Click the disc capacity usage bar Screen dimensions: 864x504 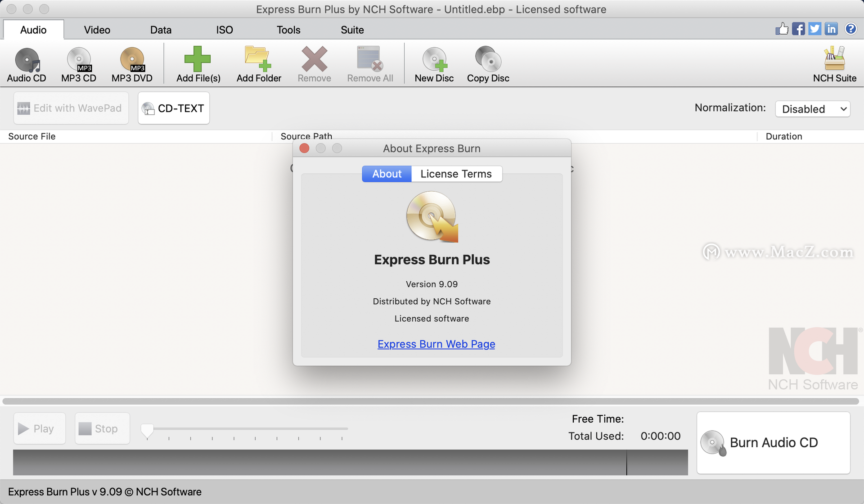[350, 462]
